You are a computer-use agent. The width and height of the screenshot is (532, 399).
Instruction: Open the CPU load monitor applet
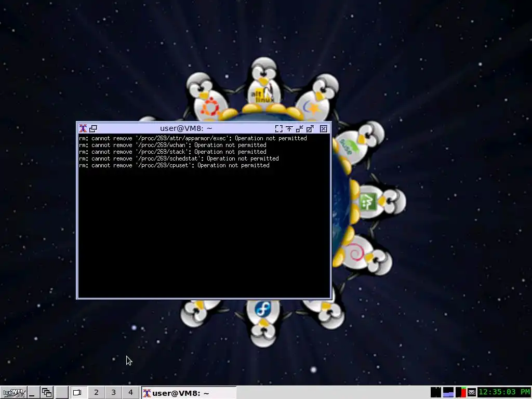pos(461,392)
